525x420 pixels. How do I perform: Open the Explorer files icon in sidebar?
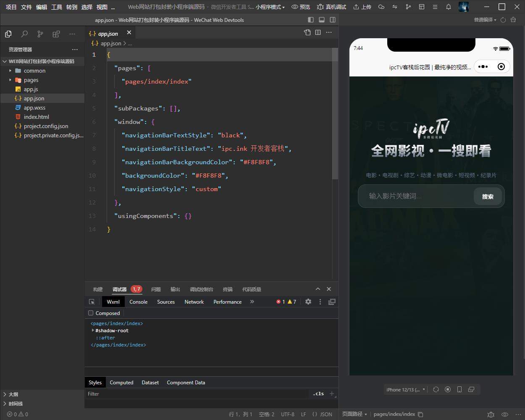click(x=8, y=34)
